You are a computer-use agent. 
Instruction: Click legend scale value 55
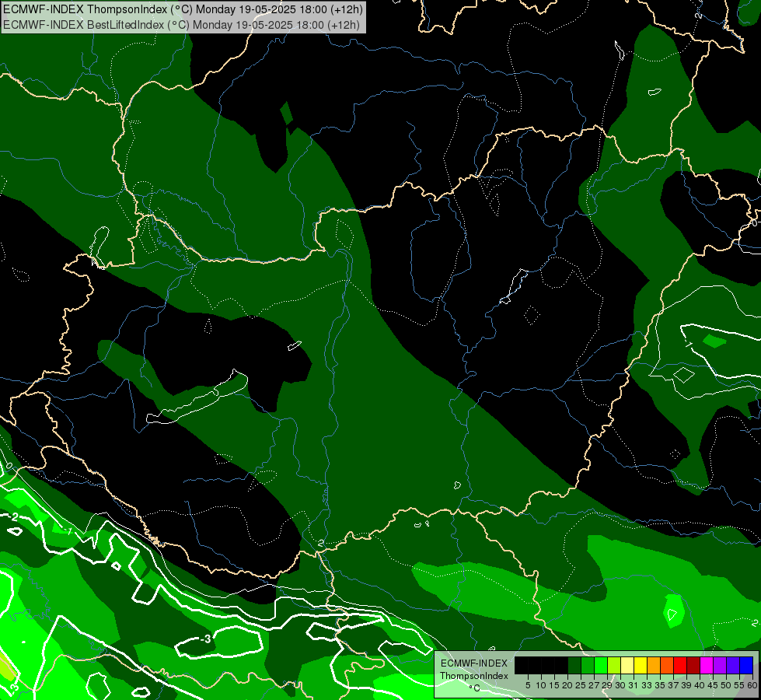(x=739, y=685)
